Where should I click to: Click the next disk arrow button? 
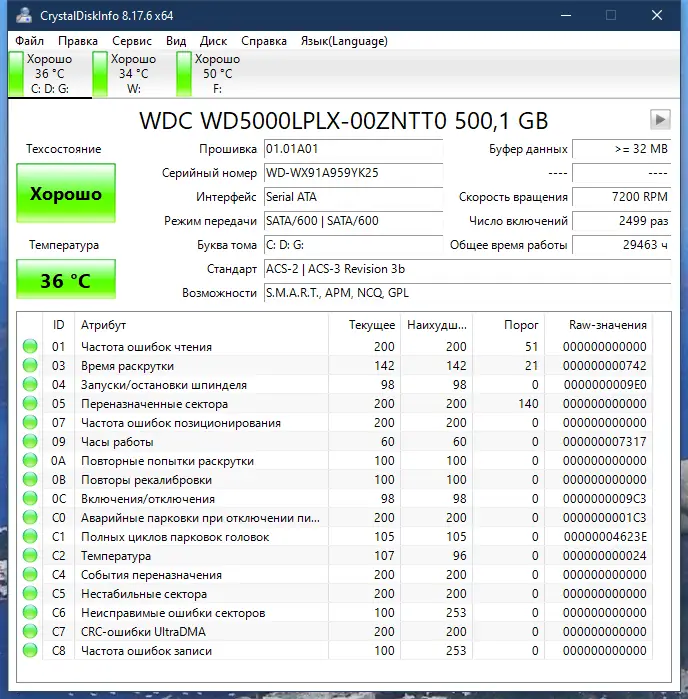(x=660, y=119)
